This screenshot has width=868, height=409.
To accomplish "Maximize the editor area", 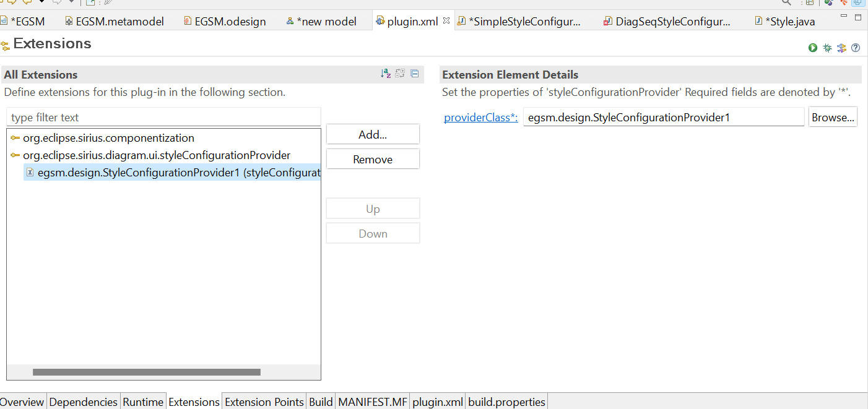I will point(858,17).
